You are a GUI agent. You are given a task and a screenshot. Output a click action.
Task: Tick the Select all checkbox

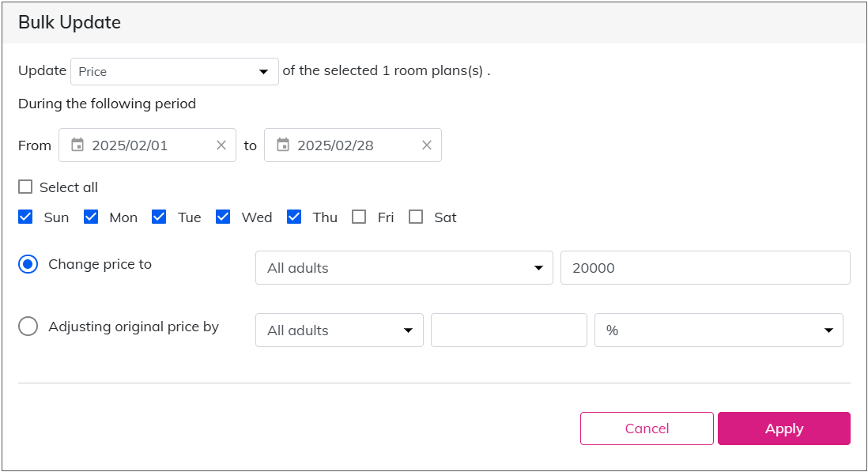tap(25, 187)
